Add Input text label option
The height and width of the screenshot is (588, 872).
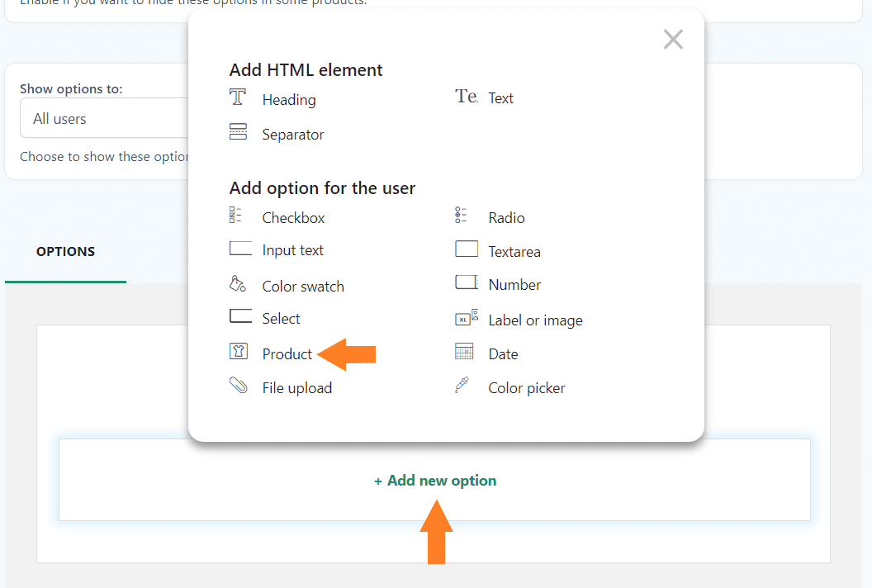coord(293,250)
